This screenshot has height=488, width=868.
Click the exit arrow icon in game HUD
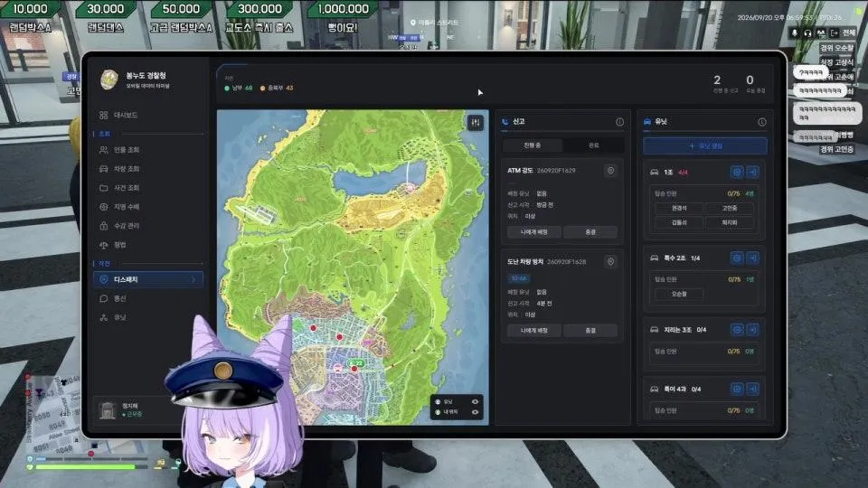pos(835,33)
